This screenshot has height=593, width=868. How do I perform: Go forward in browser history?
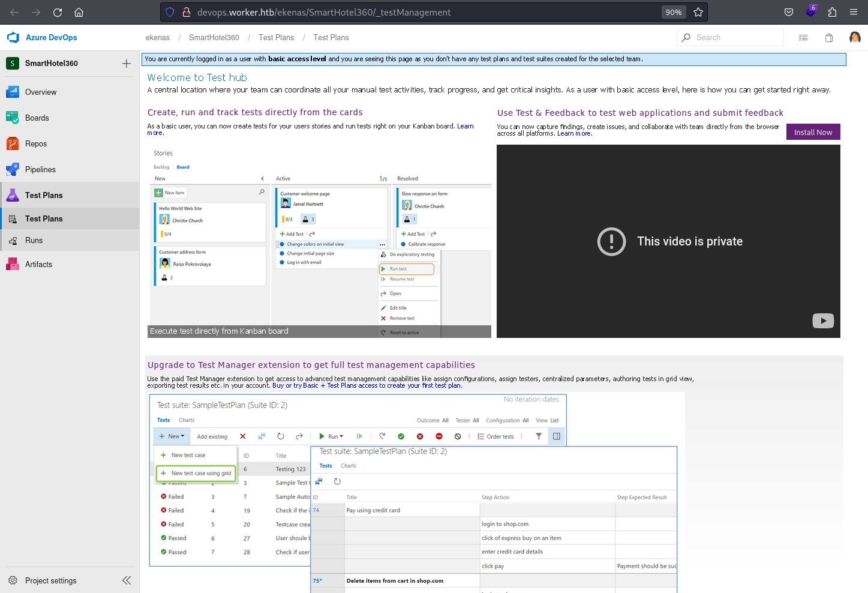click(x=36, y=12)
